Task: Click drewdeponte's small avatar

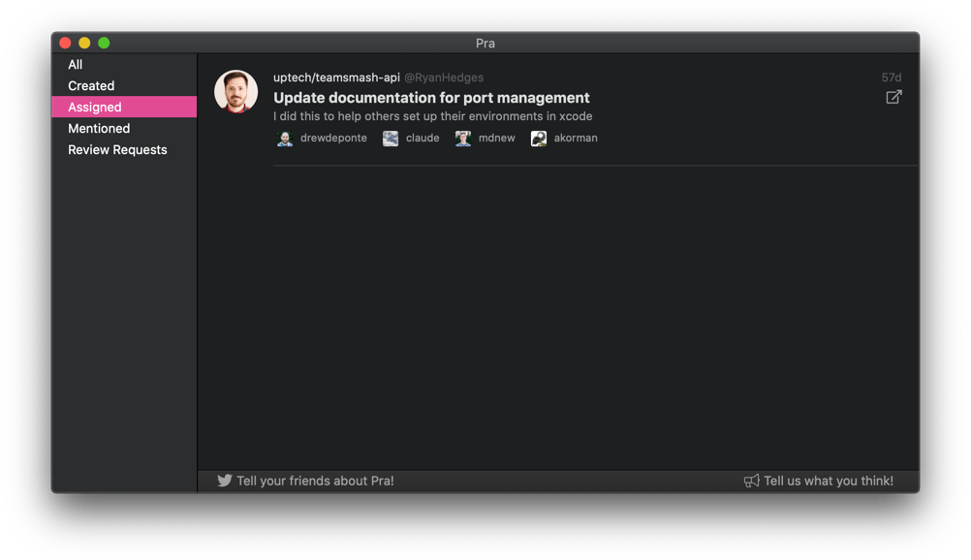Action: (x=285, y=139)
